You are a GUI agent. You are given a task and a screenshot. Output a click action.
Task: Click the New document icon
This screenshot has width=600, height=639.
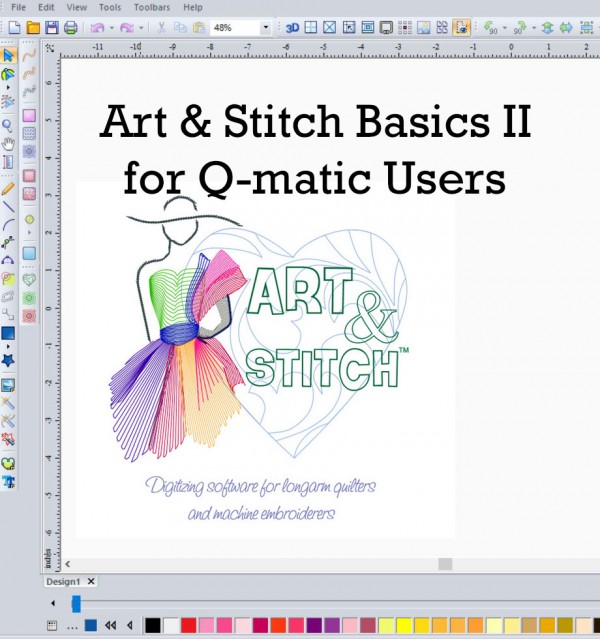(13, 28)
